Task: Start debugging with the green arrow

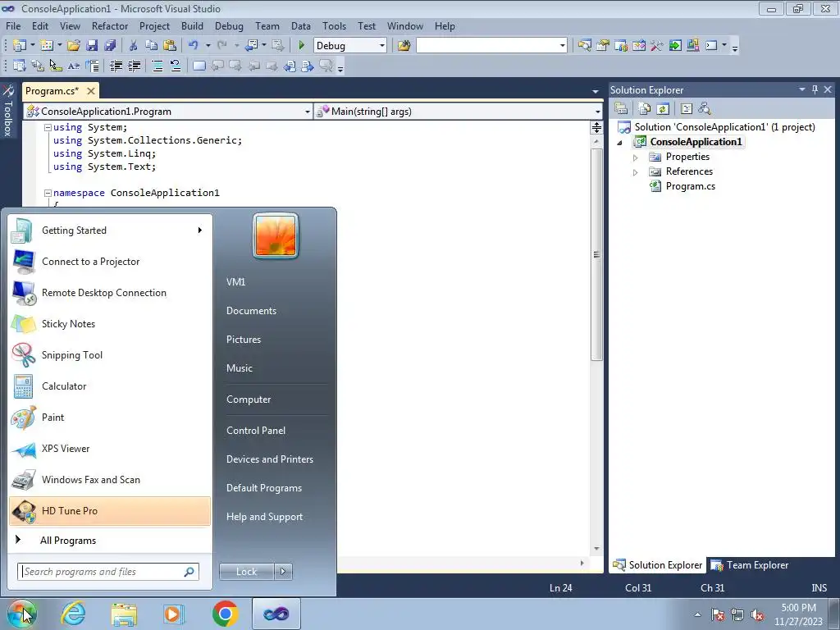Action: point(301,46)
